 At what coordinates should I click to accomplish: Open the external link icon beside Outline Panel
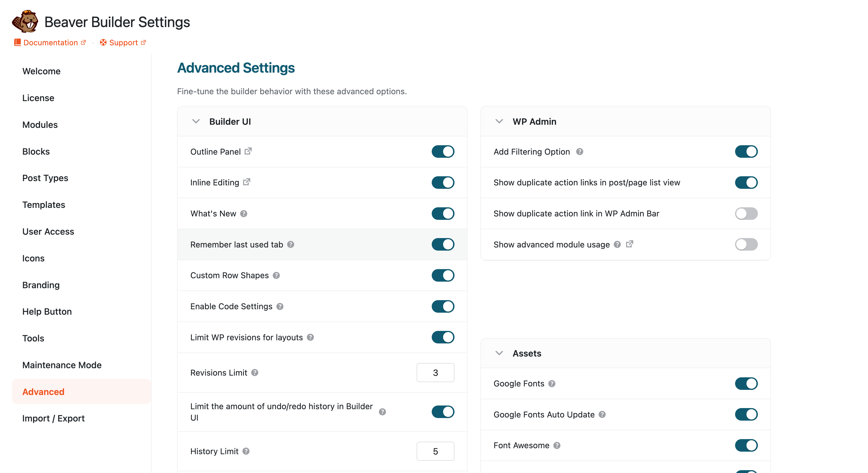[248, 151]
